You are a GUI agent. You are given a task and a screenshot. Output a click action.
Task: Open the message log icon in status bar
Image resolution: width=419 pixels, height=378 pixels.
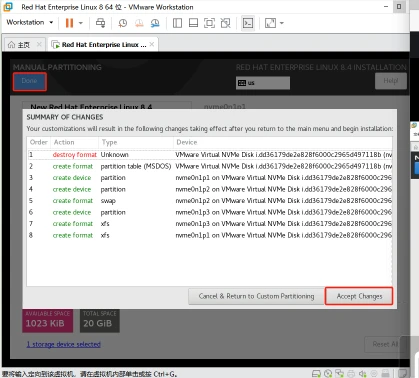coord(403,373)
